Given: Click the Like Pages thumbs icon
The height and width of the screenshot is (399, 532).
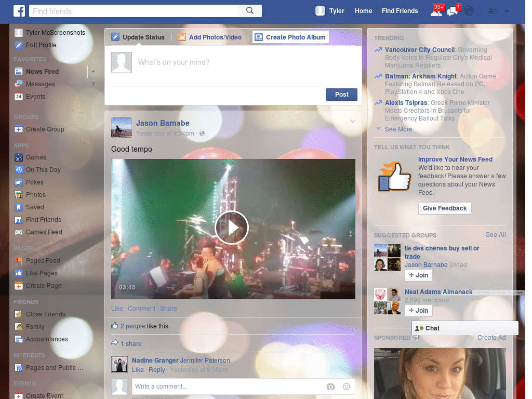Looking at the screenshot, I should tap(19, 273).
